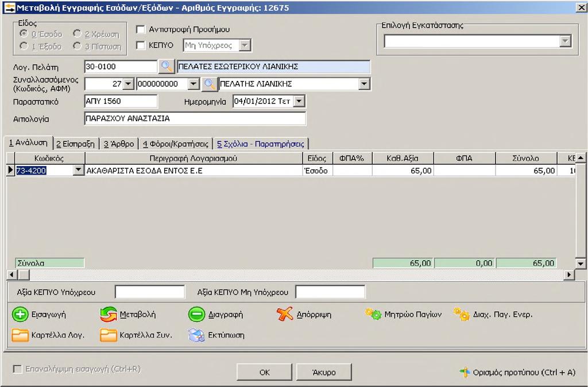Open the 3 Άρθρο tab
Image resolution: width=588 pixels, height=387 pixels.
pyautogui.click(x=119, y=144)
